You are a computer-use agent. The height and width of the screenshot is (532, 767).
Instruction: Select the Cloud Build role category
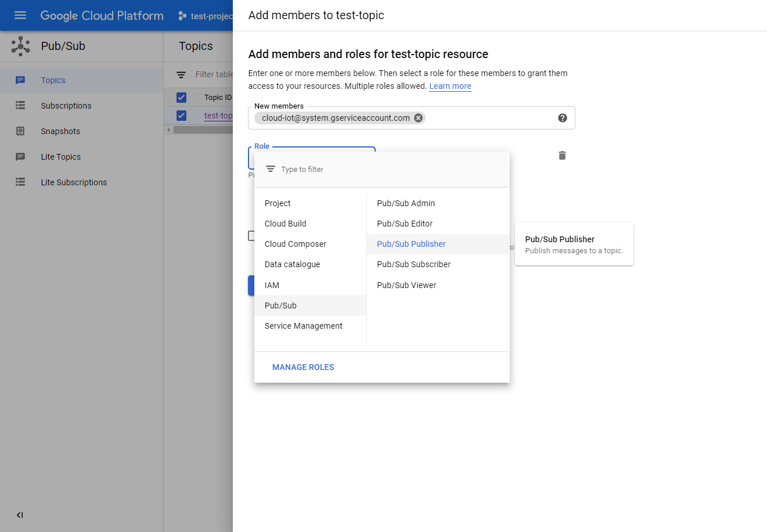coord(311,224)
